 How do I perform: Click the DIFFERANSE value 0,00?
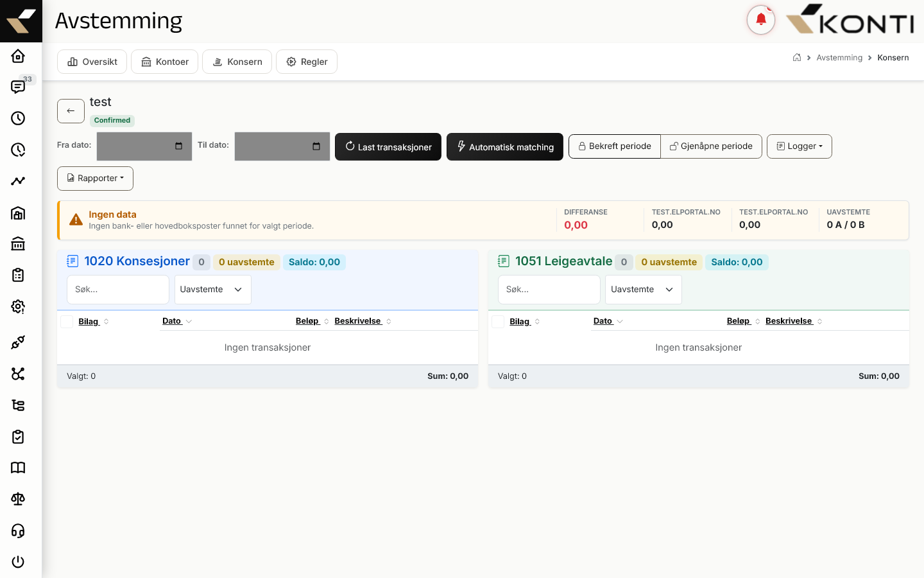coord(576,225)
